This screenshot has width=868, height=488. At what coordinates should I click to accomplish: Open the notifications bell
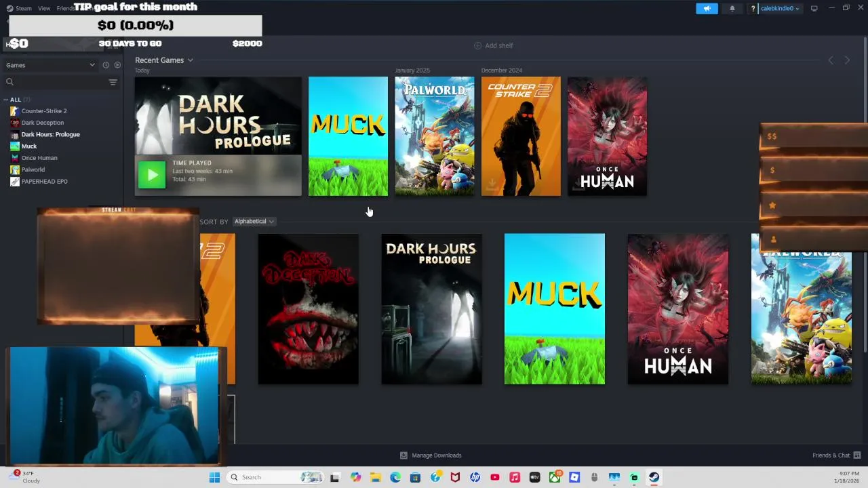pyautogui.click(x=732, y=8)
